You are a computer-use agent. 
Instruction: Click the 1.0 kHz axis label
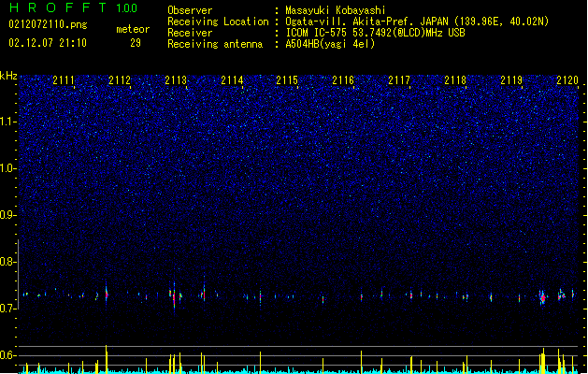7,168
